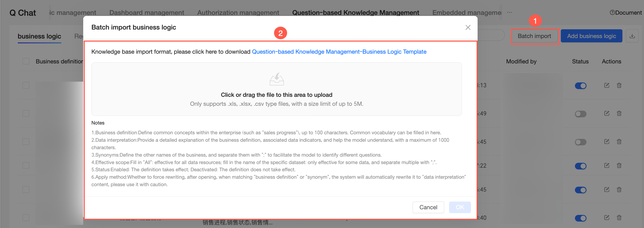Viewport: 644px width, 228px height.
Task: Click the Business definition column header
Action: pos(59,61)
